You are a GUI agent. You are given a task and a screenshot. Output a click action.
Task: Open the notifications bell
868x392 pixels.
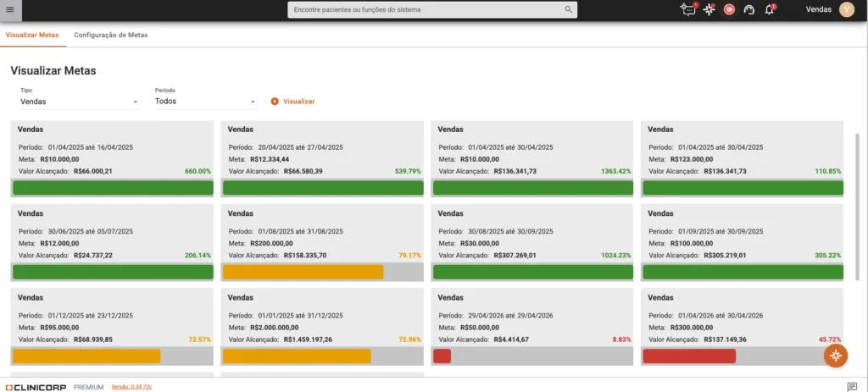[x=769, y=9]
